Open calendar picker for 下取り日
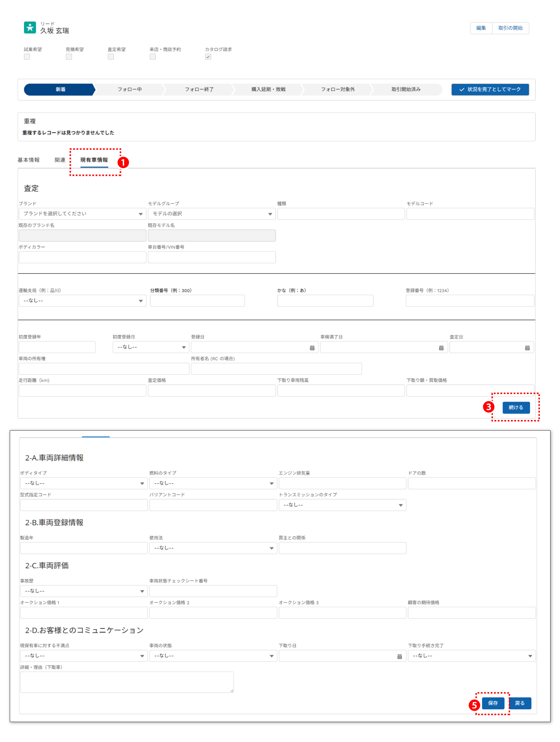Screen dimensions: 560x742 point(399,657)
